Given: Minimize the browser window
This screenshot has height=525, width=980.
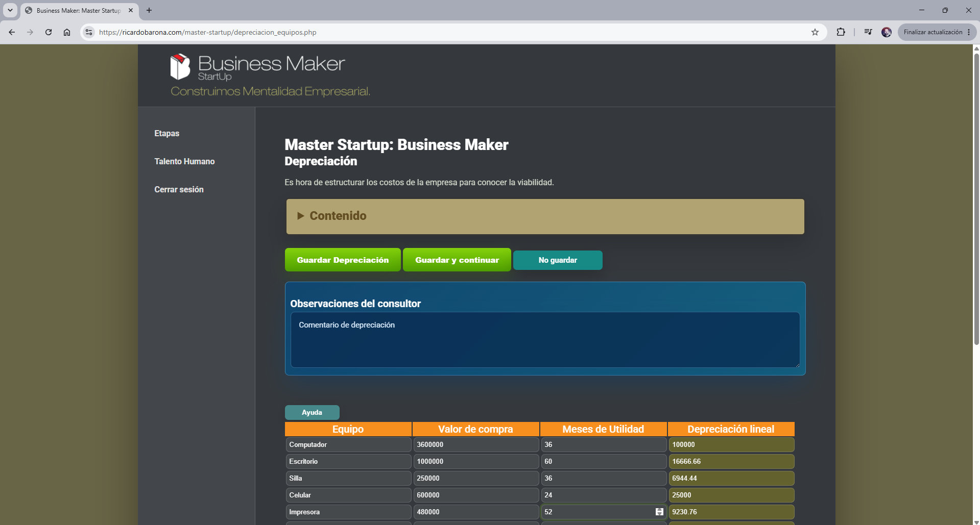Looking at the screenshot, I should (922, 10).
